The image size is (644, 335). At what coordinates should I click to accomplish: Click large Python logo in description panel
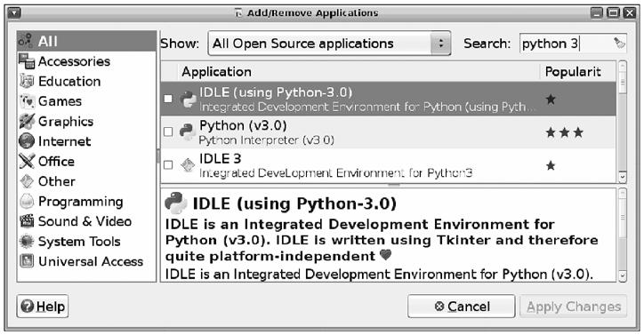(x=176, y=203)
